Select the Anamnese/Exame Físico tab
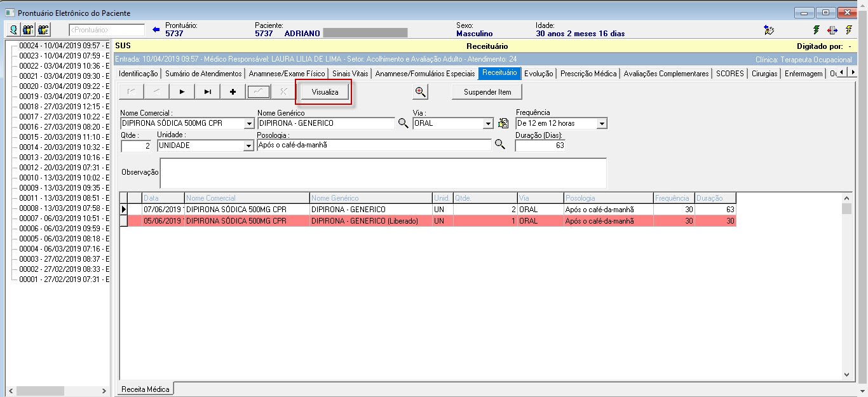Viewport: 868px width, 397px height. [287, 74]
